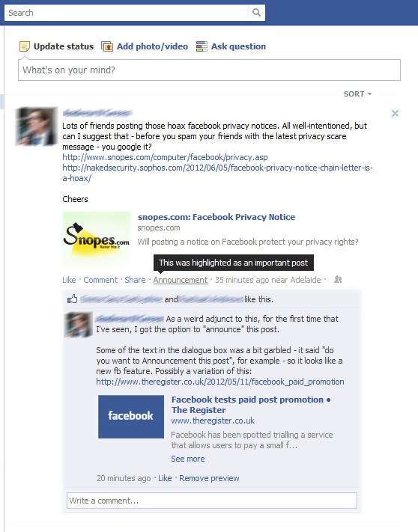Open the Snopes.com logo thumbnail

(97, 238)
